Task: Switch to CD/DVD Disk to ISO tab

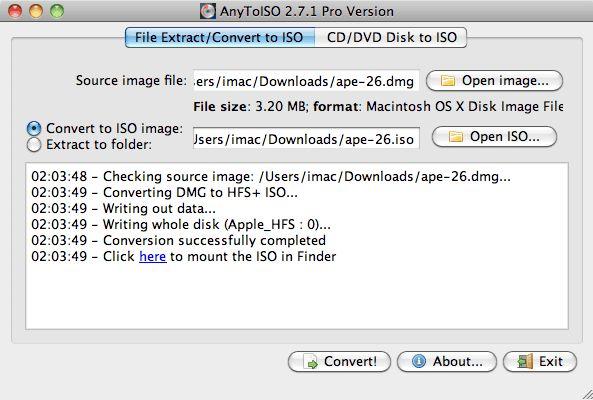Action: pyautogui.click(x=391, y=37)
